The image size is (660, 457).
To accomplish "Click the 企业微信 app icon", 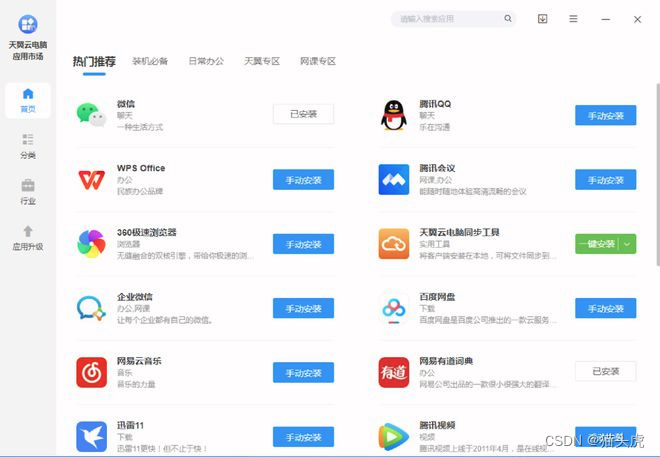I will pos(91,308).
